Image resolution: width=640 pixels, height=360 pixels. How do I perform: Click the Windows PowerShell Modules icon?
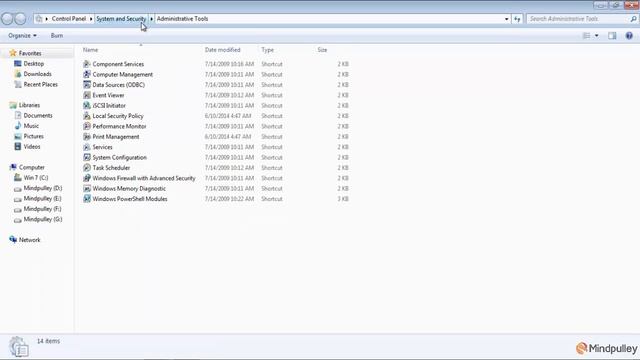87,199
